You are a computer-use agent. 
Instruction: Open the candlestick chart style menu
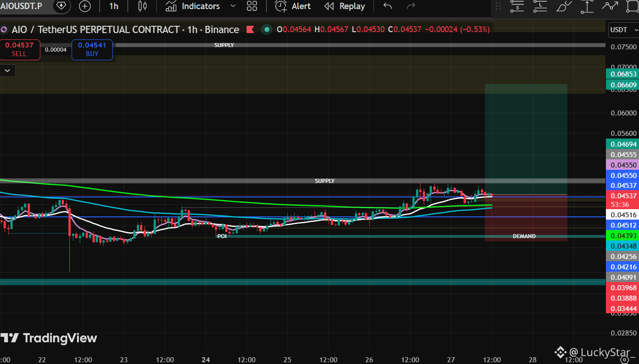(142, 6)
